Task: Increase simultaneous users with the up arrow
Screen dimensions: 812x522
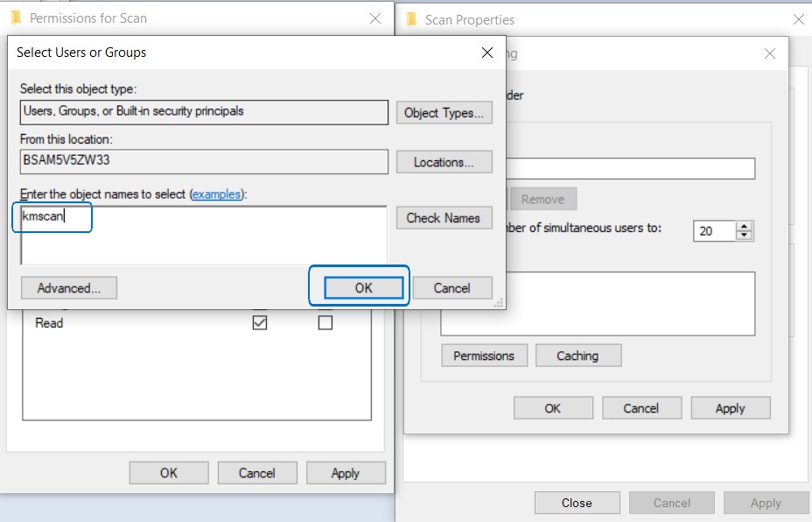Action: click(x=745, y=226)
